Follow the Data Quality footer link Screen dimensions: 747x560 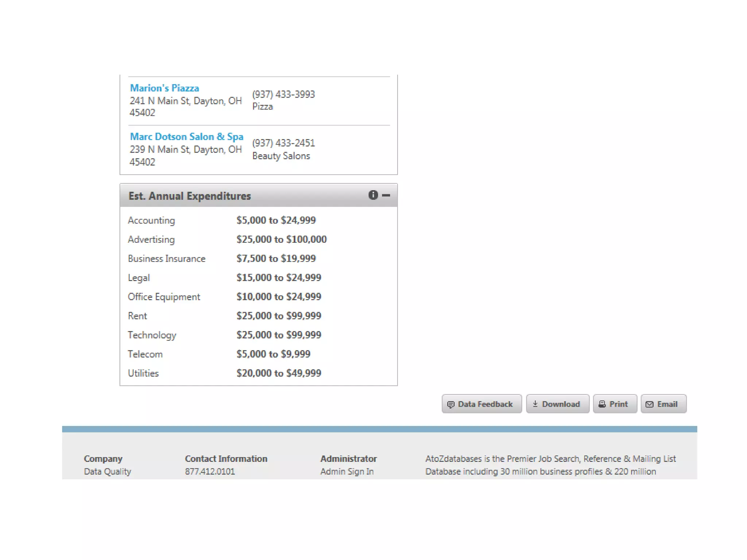pos(107,471)
